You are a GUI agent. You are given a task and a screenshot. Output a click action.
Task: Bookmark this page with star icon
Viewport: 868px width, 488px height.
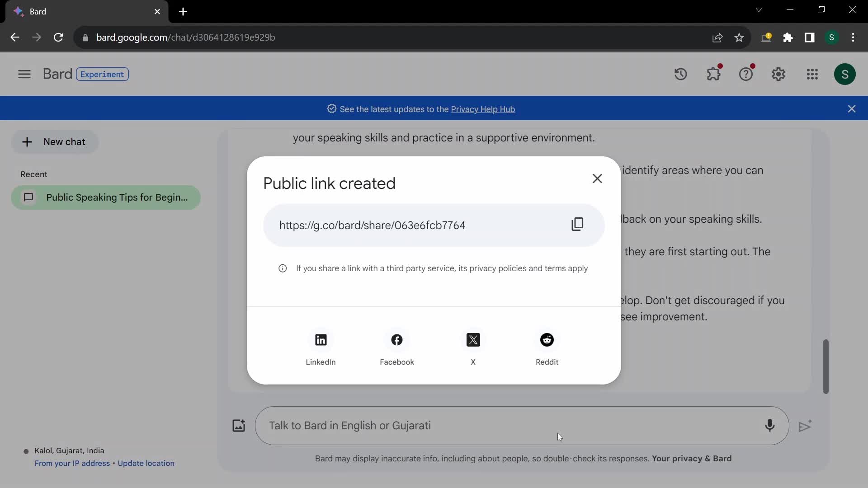739,38
